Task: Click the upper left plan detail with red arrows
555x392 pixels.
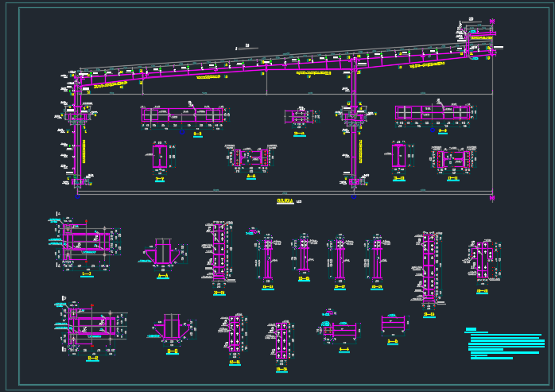Action: click(85, 244)
